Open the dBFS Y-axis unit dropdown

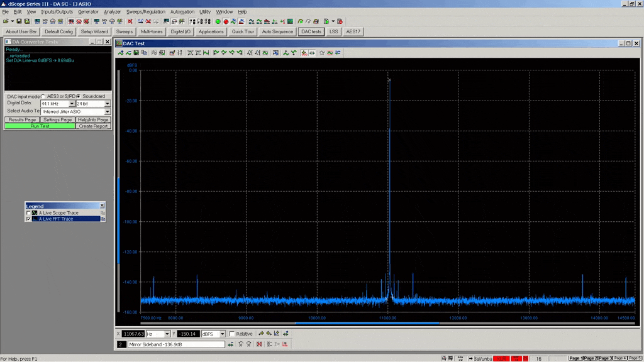tap(222, 334)
